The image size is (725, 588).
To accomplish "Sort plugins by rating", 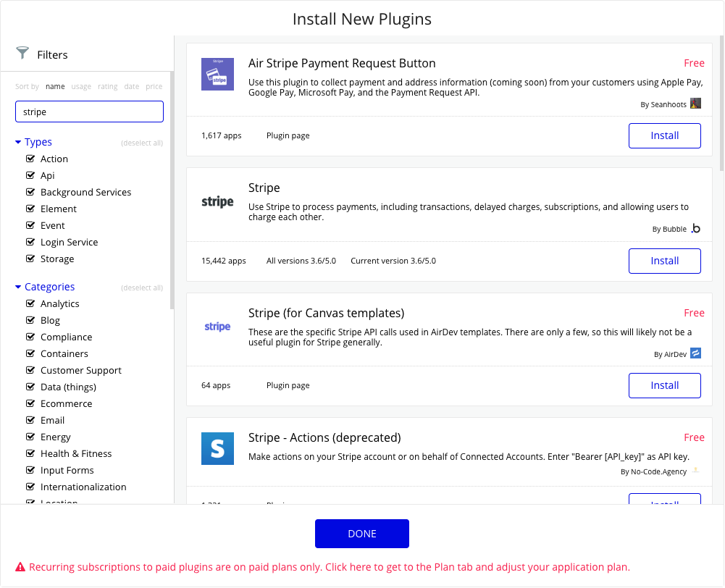I will pyautogui.click(x=107, y=86).
